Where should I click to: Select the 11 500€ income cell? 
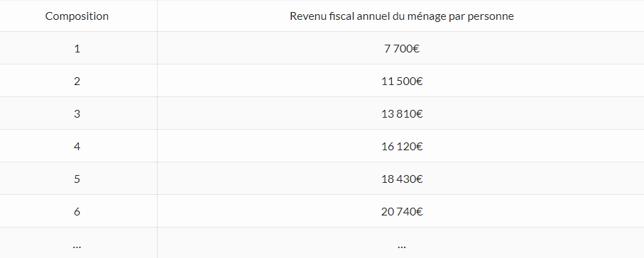tap(401, 81)
